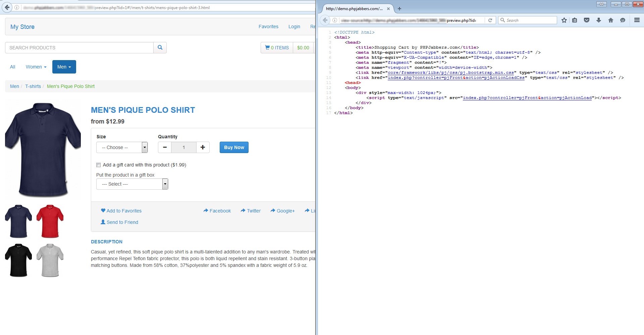The image size is (644, 335).
Task: Click the DESCRIPTION heading
Action: (107, 242)
